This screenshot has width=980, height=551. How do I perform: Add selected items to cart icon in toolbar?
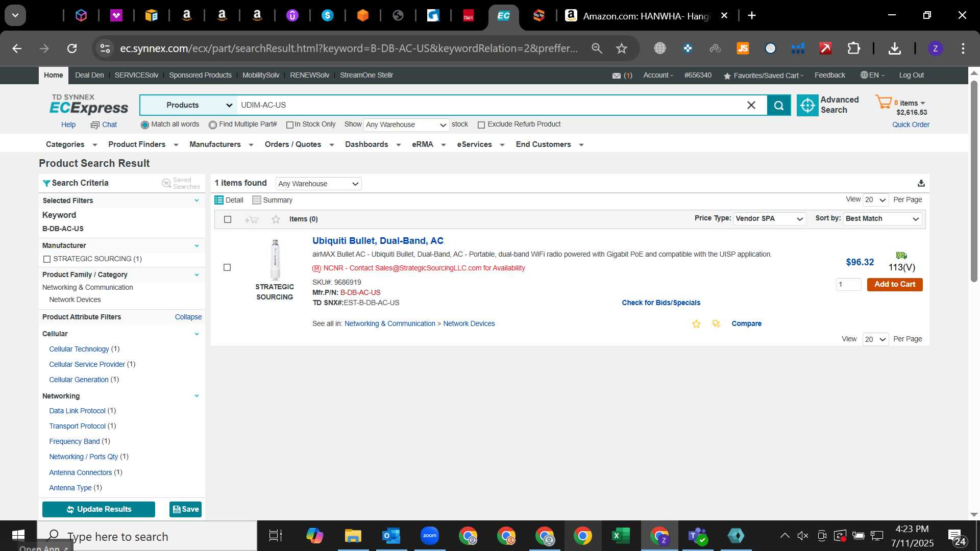pyautogui.click(x=251, y=219)
